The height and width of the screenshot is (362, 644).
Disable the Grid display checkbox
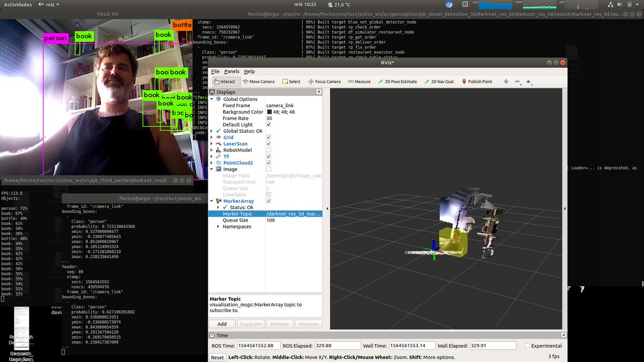(x=269, y=137)
